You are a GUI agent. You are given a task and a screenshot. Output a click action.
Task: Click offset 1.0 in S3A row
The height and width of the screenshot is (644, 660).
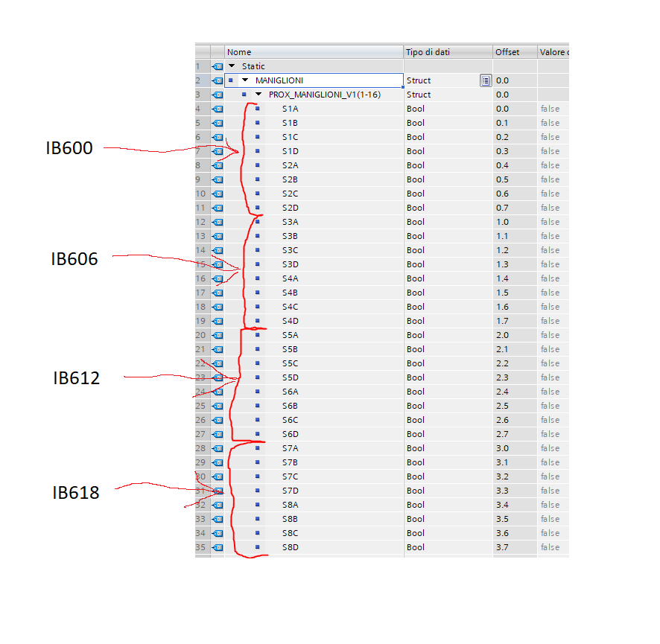[502, 222]
